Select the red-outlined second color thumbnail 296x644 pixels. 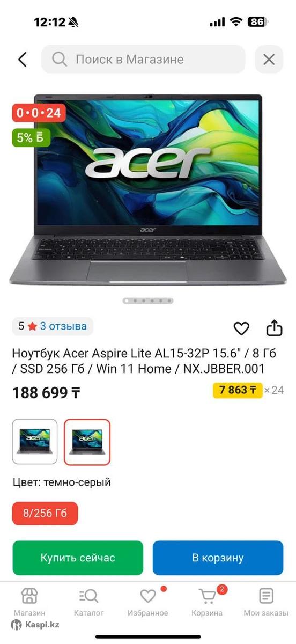coord(87,442)
